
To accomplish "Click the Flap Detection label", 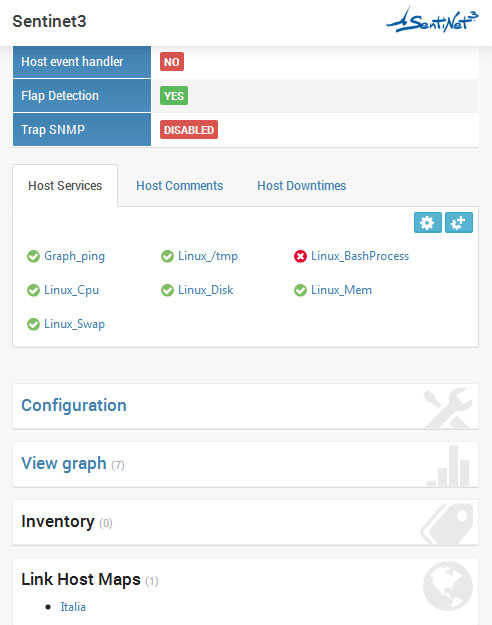I will [60, 96].
